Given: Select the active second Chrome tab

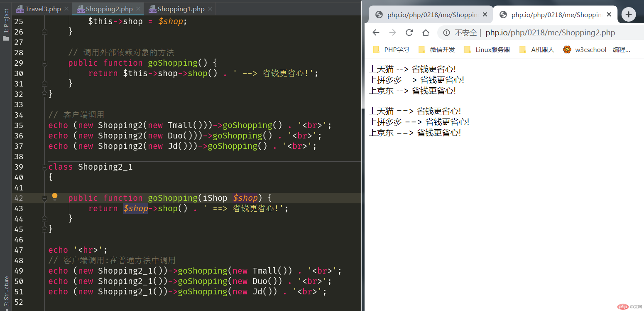Looking at the screenshot, I should click(x=555, y=15).
